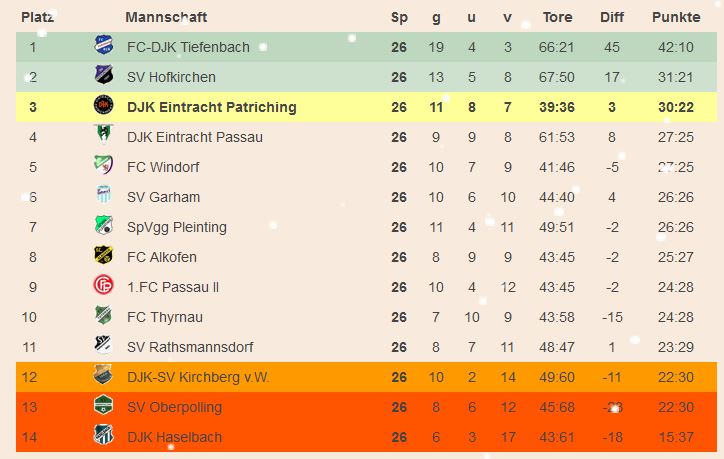Open the SV Garham team name
This screenshot has width=724, height=459.
coord(163,197)
